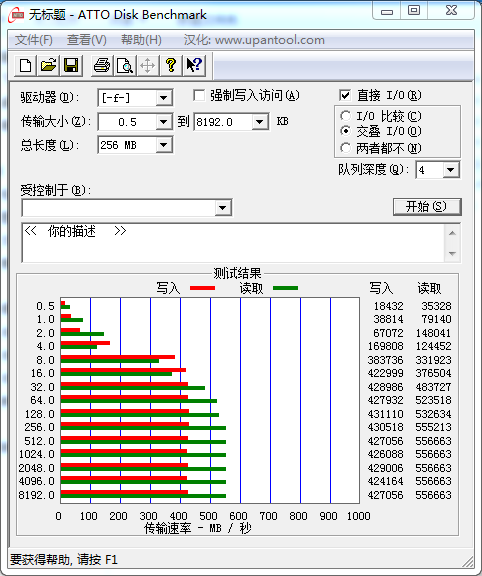Click the description box scroll down arrow
Viewport: 482px width, 576px height.
[x=452, y=253]
